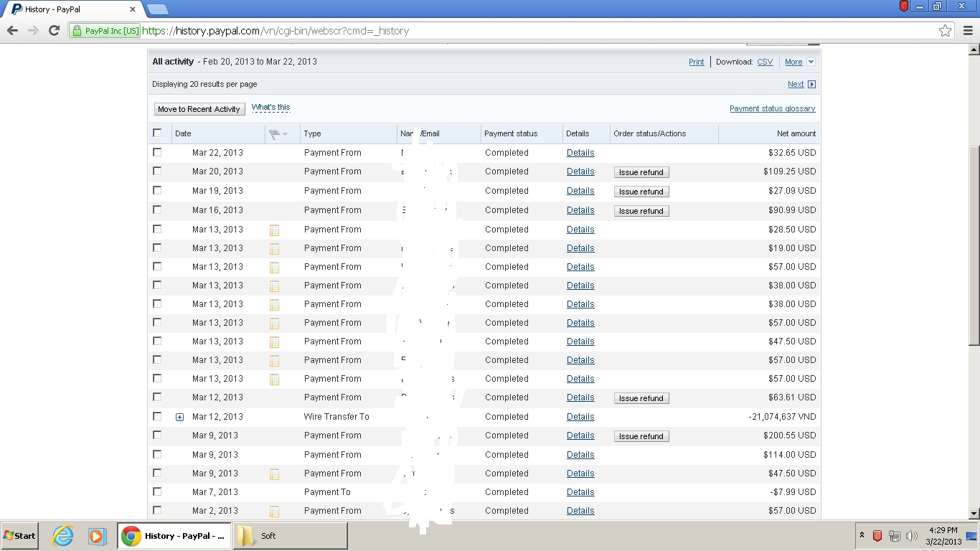The image size is (980, 551).
Task: Open the note icon on the $19.00 row
Action: [x=274, y=249]
